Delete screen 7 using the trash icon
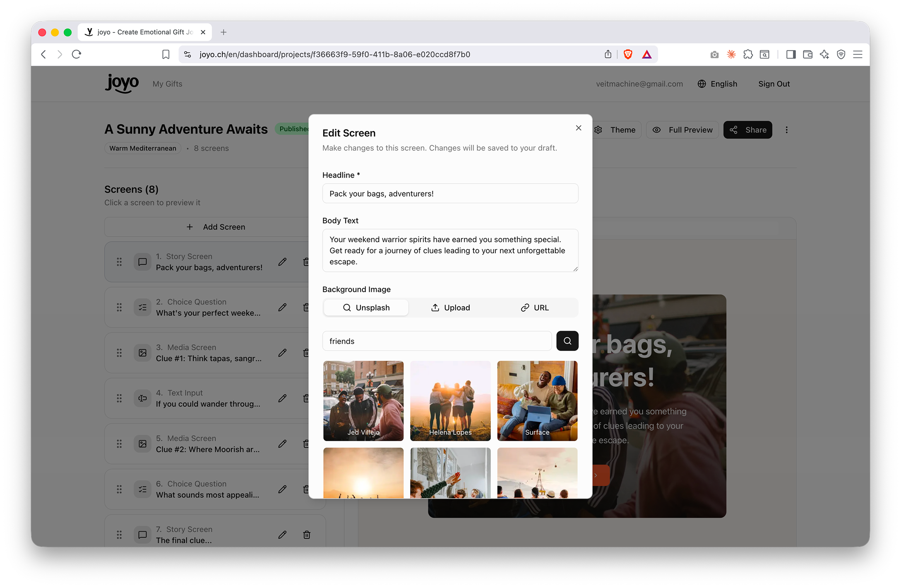This screenshot has height=588, width=901. coord(307,535)
